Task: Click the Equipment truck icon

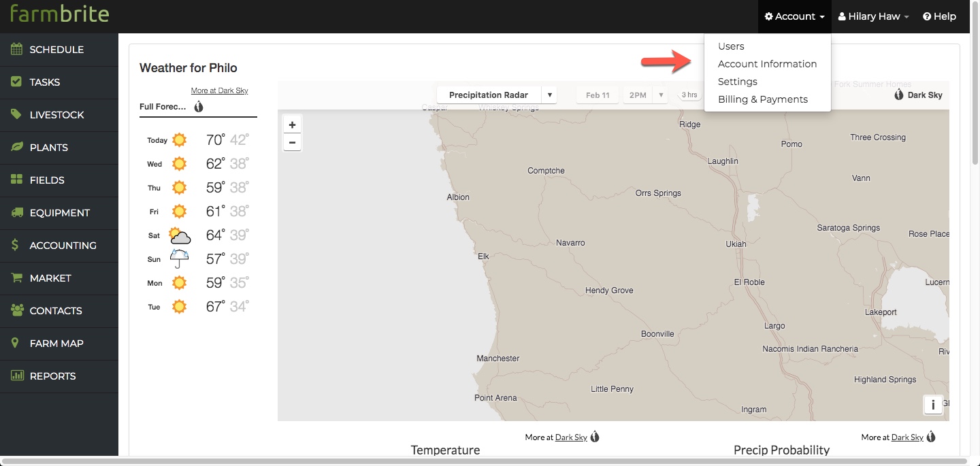Action: pyautogui.click(x=16, y=213)
